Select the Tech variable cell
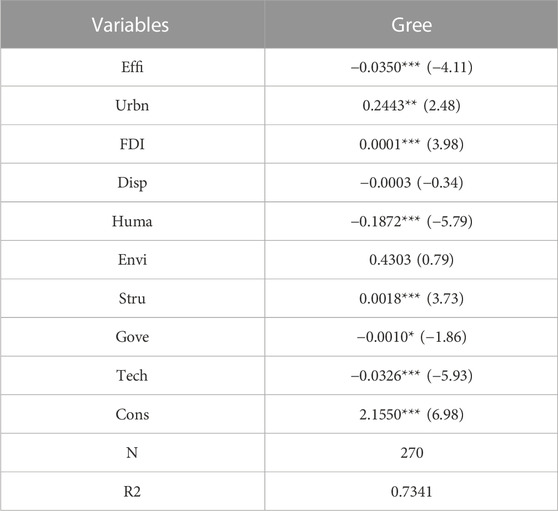 click(132, 375)
